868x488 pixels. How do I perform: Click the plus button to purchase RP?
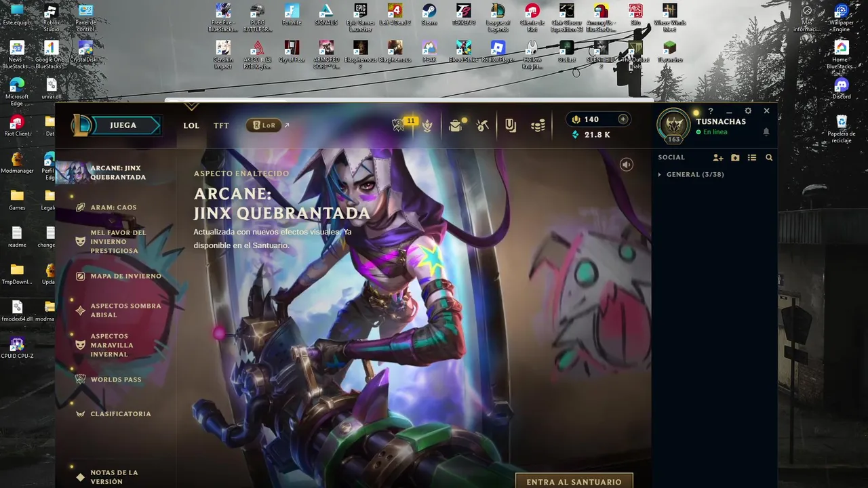coord(623,119)
